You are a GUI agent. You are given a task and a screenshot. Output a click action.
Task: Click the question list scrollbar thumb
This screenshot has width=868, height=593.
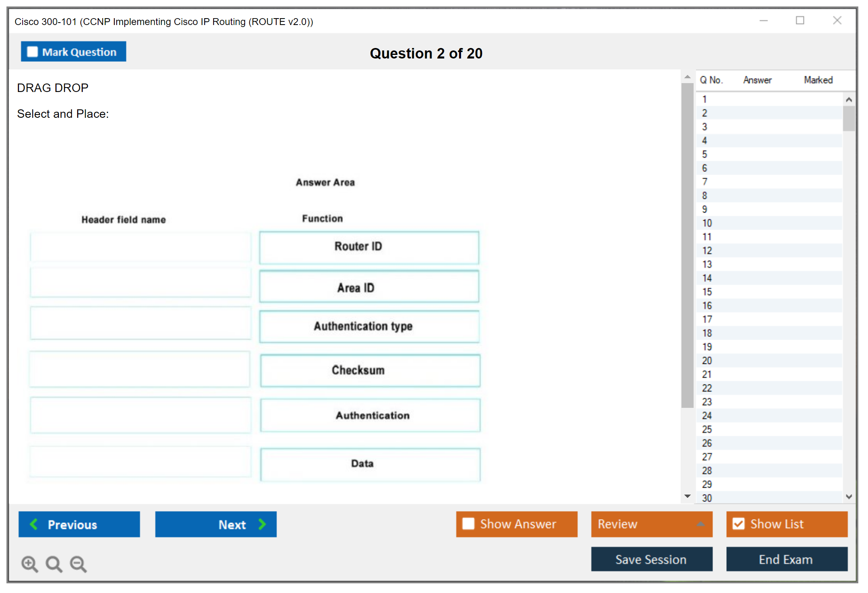tap(849, 119)
